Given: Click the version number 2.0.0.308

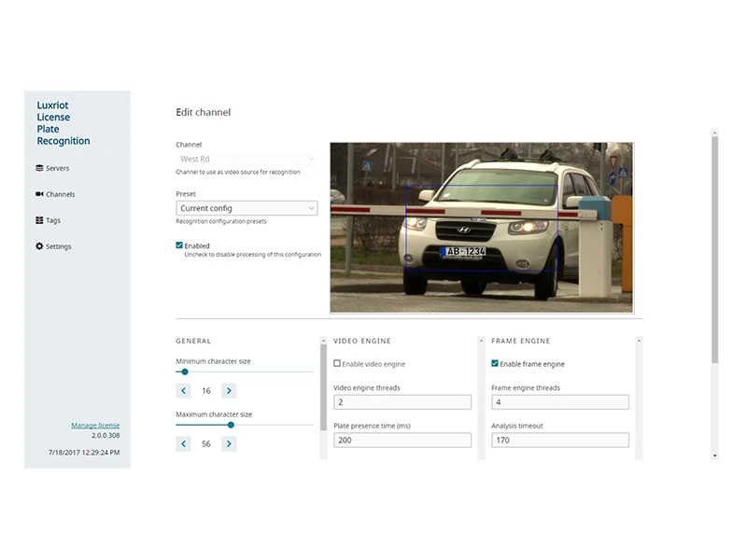Looking at the screenshot, I should point(106,435).
